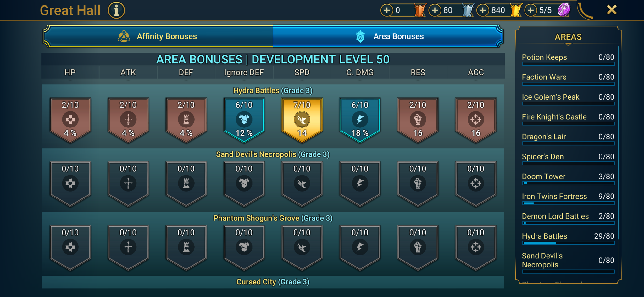Close the Great Hall screen
This screenshot has width=644, height=297.
pos(612,10)
